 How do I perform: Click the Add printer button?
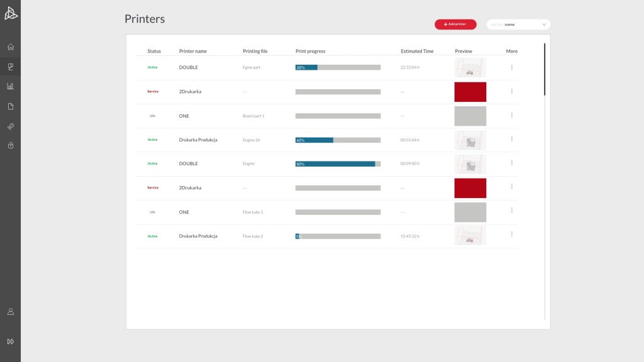click(x=455, y=25)
